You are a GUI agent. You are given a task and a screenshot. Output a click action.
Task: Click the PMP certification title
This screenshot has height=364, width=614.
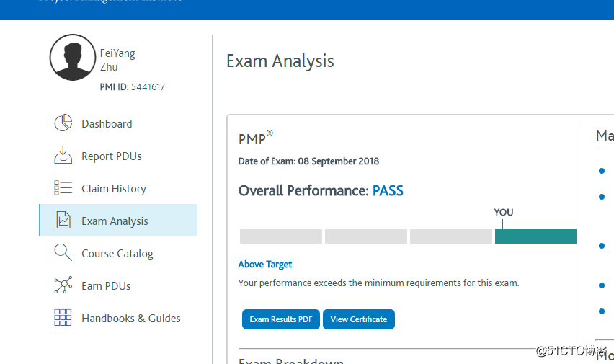(x=255, y=138)
